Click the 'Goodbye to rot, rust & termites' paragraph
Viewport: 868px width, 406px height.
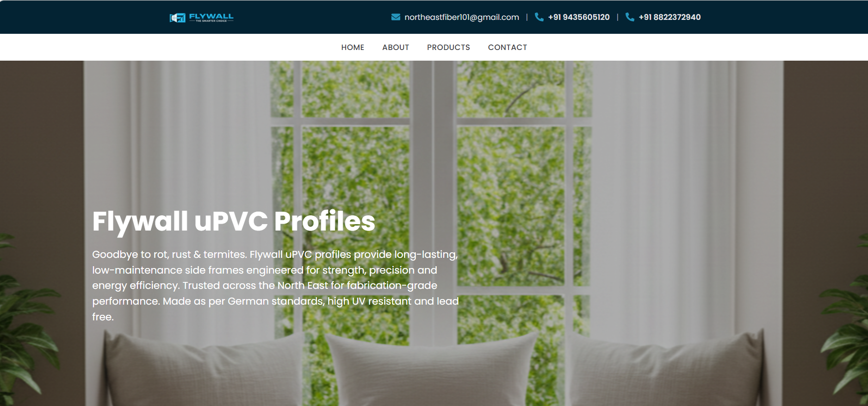275,285
